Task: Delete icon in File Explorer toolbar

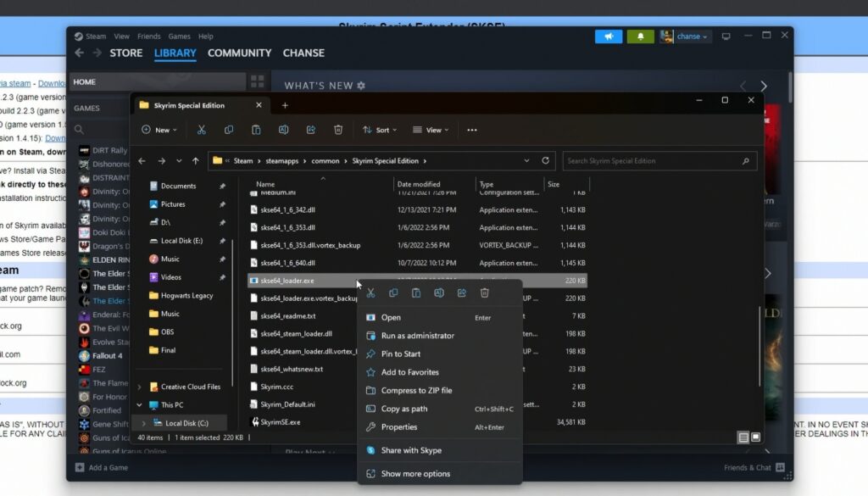Action: [338, 130]
